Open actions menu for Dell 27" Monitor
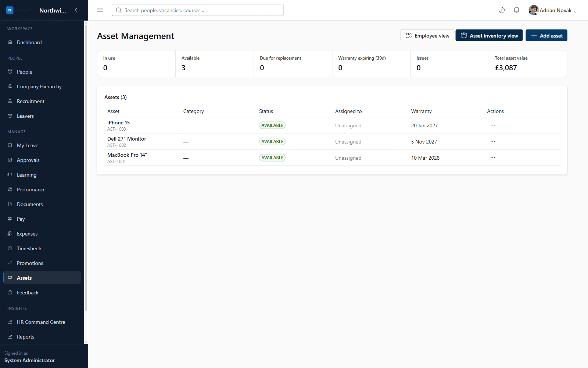The image size is (588, 368). tap(493, 141)
